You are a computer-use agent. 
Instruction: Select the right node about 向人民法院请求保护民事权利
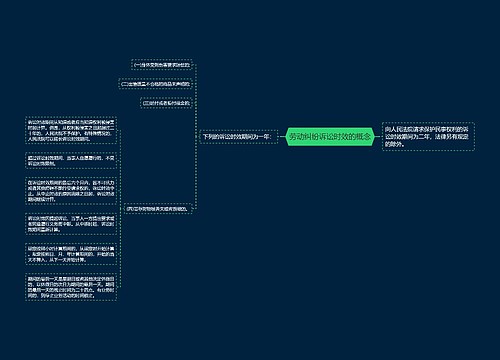click(x=428, y=136)
